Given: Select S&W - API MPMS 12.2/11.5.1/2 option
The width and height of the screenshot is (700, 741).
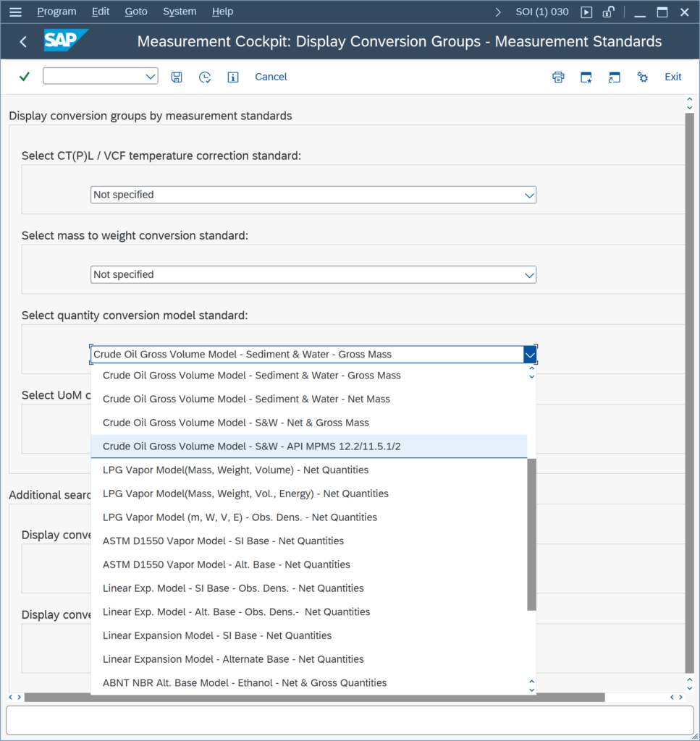Looking at the screenshot, I should click(x=309, y=446).
